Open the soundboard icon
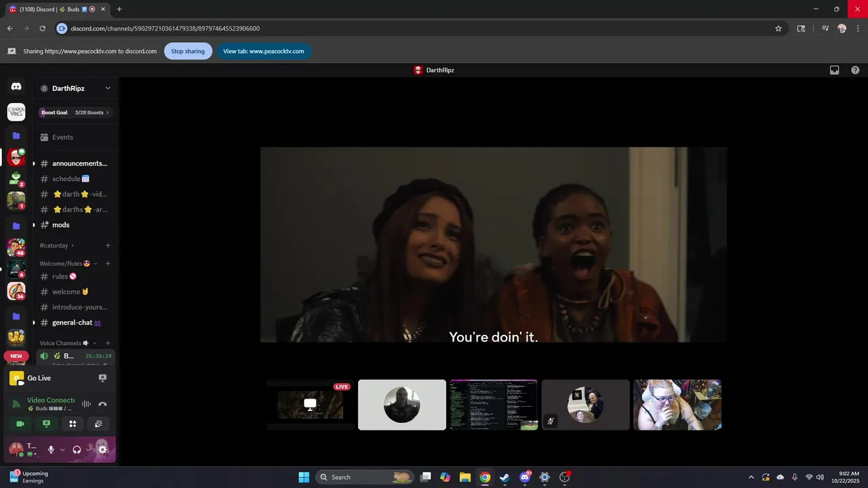The image size is (868, 488). click(x=99, y=424)
